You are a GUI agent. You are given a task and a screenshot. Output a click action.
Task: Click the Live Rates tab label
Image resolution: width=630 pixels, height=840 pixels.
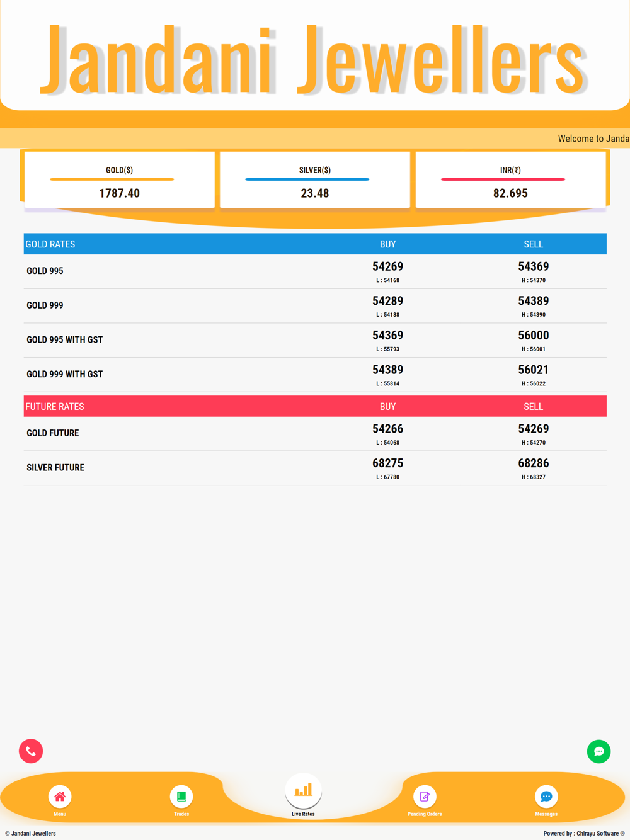303,814
